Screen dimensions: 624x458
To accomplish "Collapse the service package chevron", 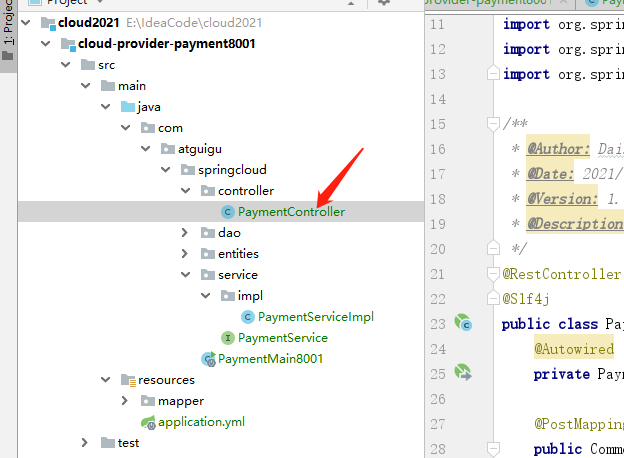I will coord(185,275).
